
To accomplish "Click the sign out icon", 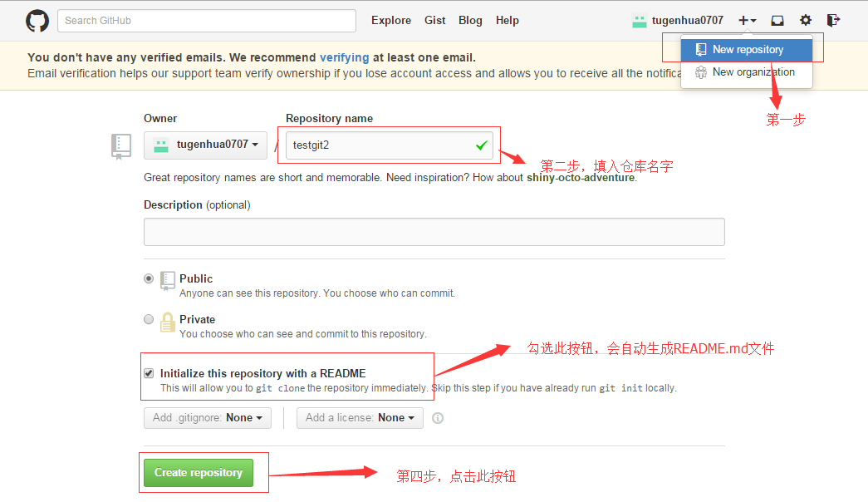I will click(834, 21).
